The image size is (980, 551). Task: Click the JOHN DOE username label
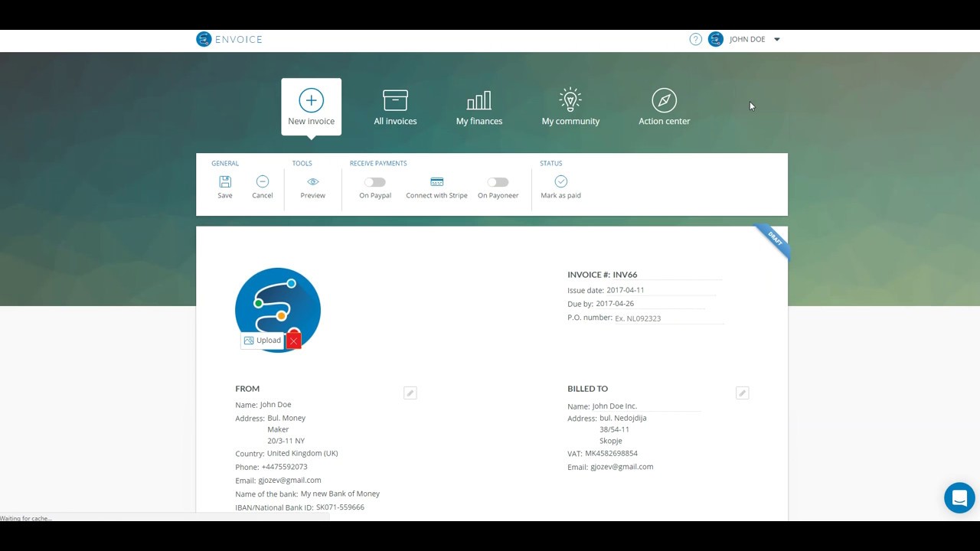(747, 39)
